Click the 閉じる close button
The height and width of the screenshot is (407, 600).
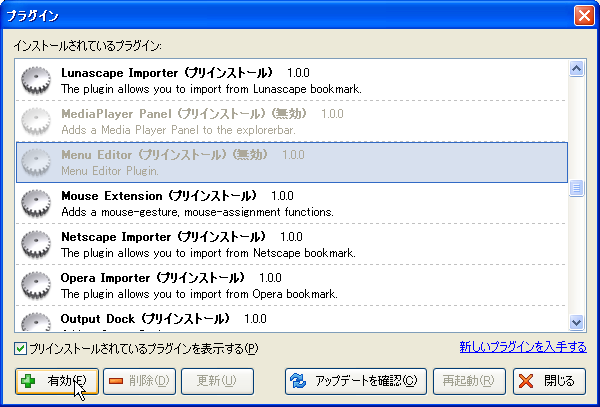point(549,381)
